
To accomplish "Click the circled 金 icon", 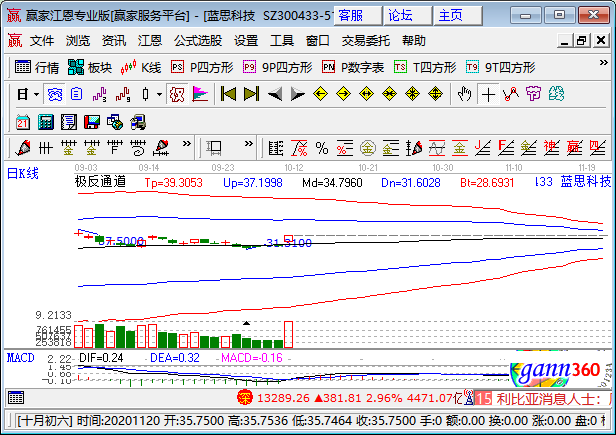I will click(x=368, y=148).
